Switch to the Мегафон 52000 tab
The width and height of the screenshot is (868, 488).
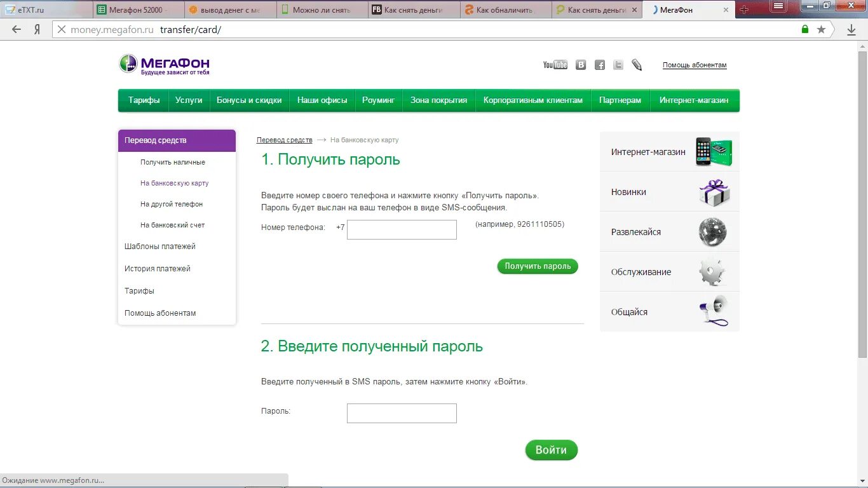pyautogui.click(x=139, y=10)
